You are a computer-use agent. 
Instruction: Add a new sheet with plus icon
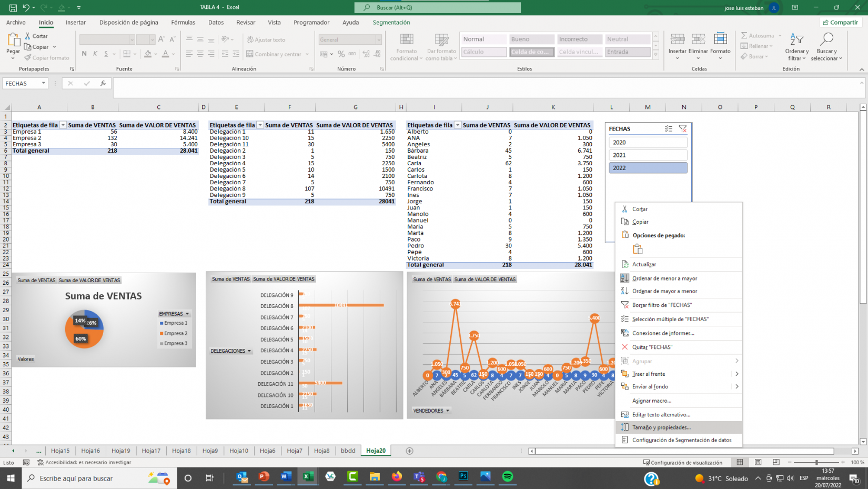409,451
